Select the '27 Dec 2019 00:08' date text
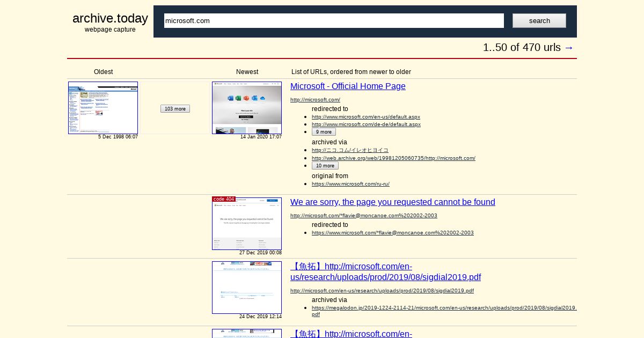This screenshot has height=338, width=644. coord(260,253)
